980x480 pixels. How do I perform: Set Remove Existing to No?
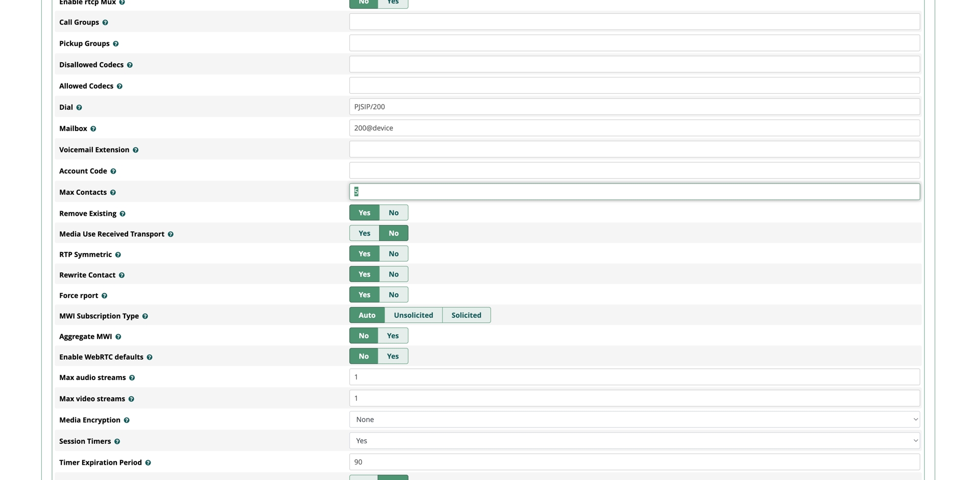(x=393, y=213)
